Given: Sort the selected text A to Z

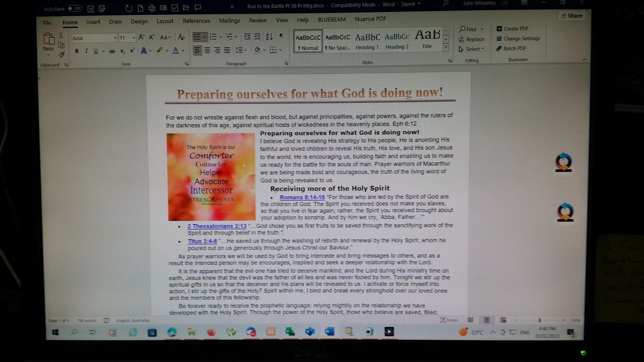Looking at the screenshot, I should [269, 37].
